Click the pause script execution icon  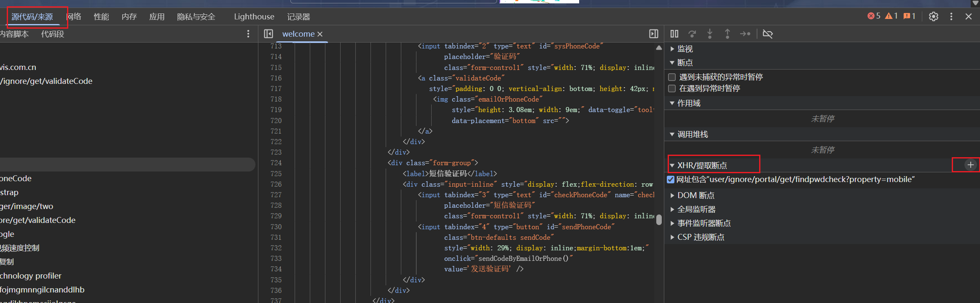[x=674, y=34]
